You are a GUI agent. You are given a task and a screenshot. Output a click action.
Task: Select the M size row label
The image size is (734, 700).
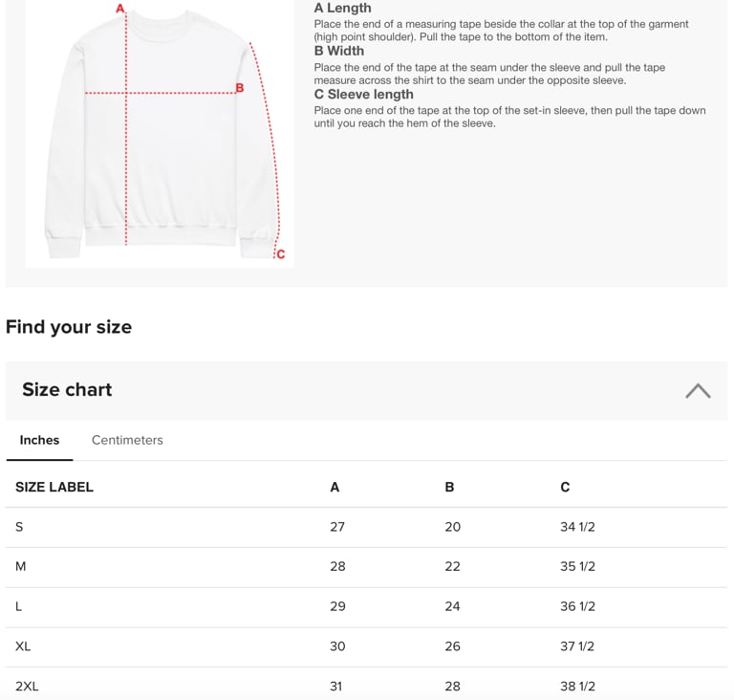tap(21, 566)
